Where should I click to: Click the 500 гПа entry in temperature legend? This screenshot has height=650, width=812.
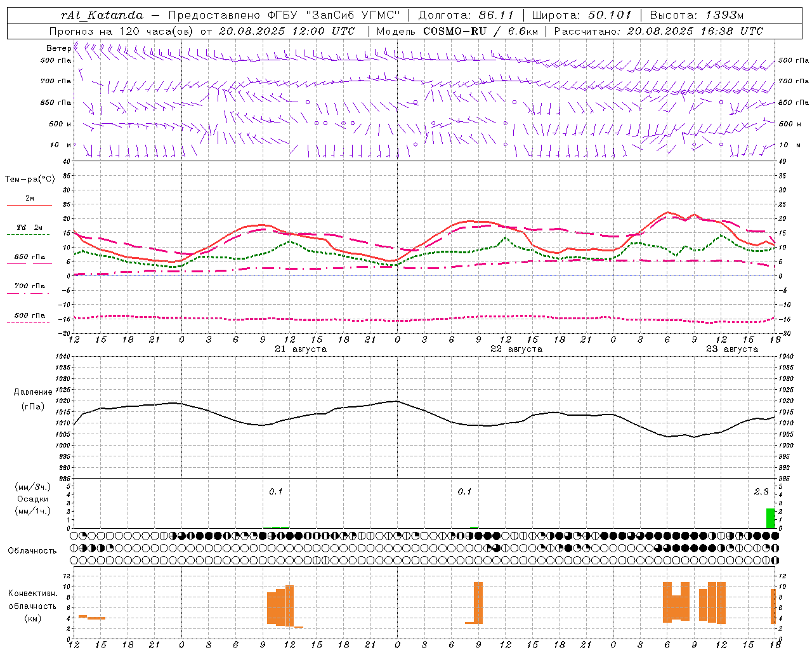click(30, 315)
